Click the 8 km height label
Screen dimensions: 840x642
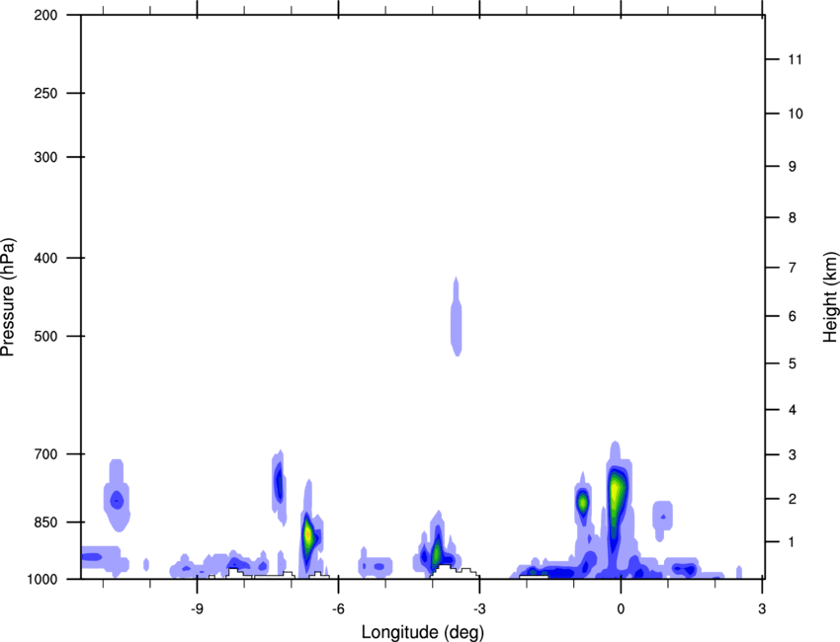[x=793, y=218]
